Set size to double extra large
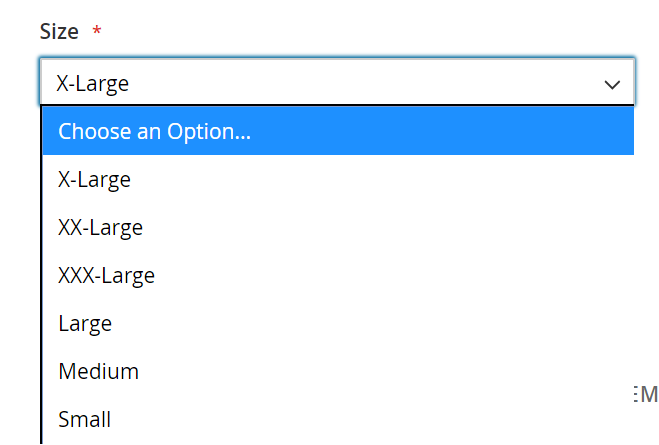The width and height of the screenshot is (659, 445). [x=101, y=228]
